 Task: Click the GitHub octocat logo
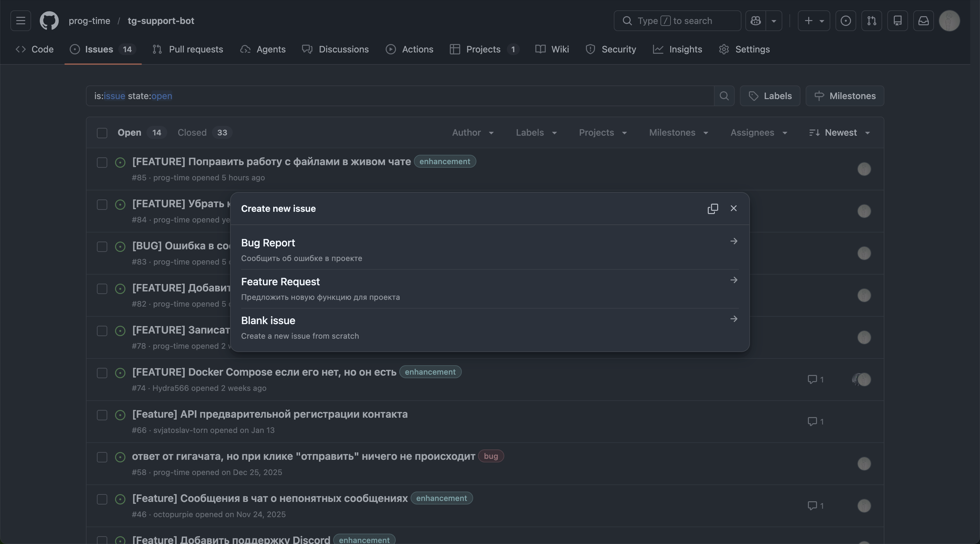coord(49,20)
